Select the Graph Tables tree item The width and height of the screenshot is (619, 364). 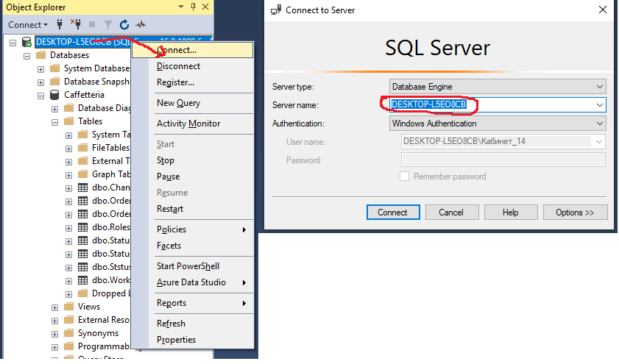pos(111,174)
